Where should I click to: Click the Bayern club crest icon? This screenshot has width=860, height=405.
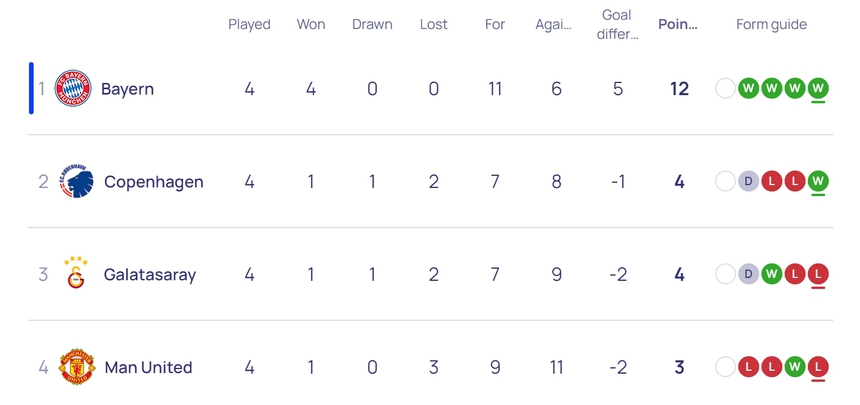click(x=73, y=89)
